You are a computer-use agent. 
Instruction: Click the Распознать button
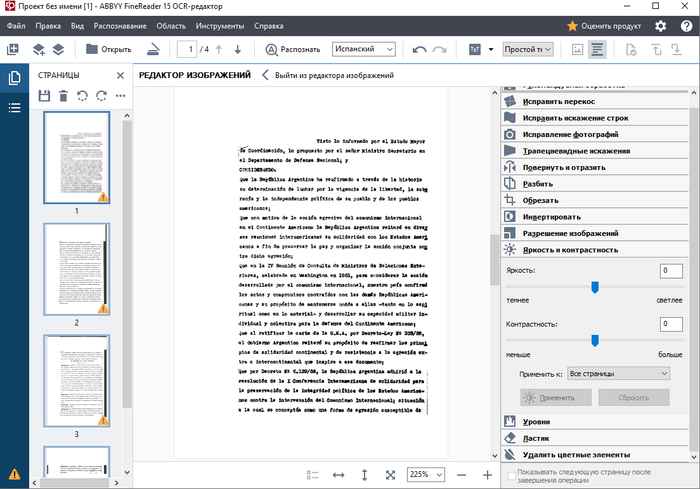tap(294, 49)
